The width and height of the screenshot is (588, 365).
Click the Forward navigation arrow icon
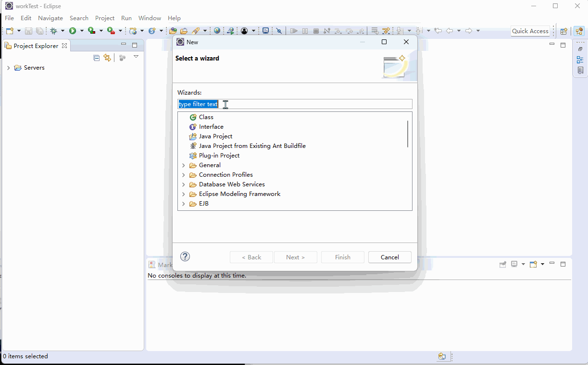[469, 31]
